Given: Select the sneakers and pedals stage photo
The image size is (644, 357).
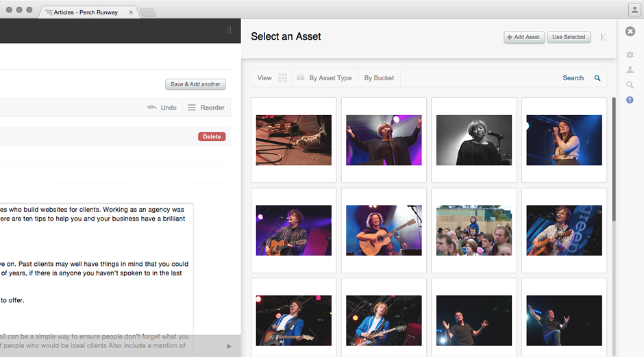Looking at the screenshot, I should tap(294, 140).
